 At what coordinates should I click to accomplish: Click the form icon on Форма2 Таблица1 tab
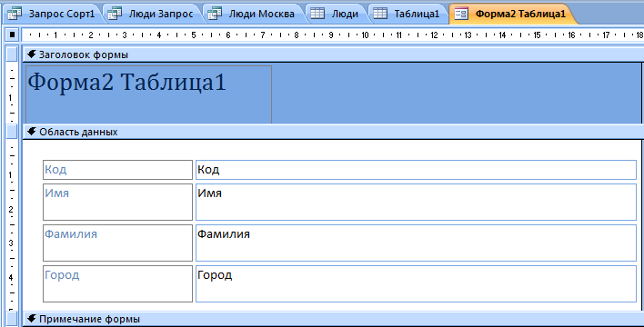tap(461, 14)
